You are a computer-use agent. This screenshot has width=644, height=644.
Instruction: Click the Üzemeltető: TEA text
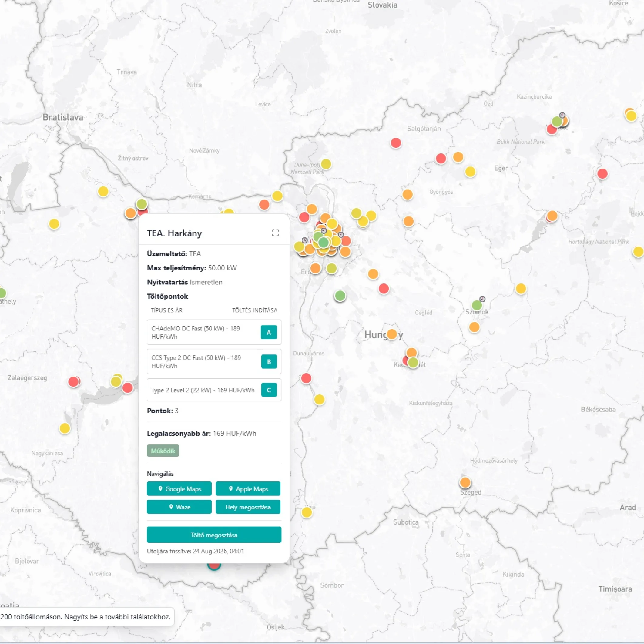point(174,254)
